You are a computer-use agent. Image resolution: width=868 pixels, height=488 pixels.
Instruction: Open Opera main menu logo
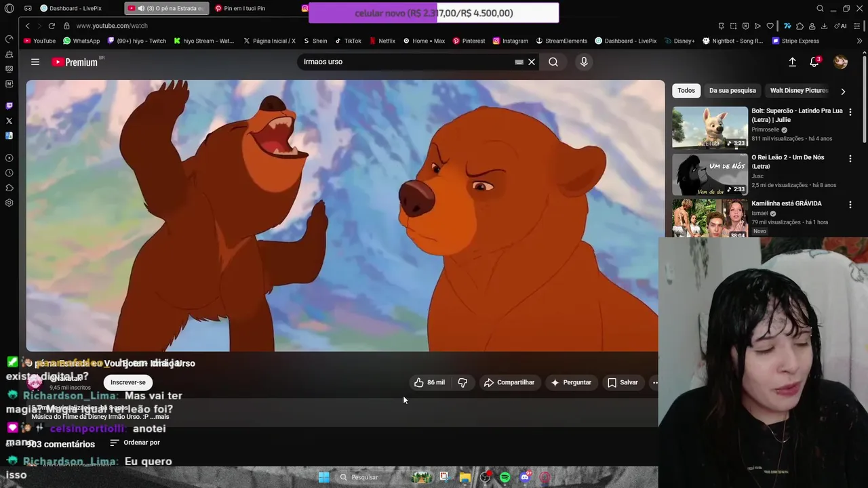pos(9,8)
